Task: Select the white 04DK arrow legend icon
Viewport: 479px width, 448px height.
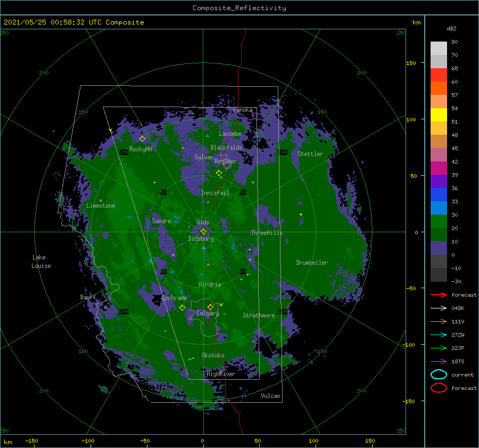Action: point(439,308)
